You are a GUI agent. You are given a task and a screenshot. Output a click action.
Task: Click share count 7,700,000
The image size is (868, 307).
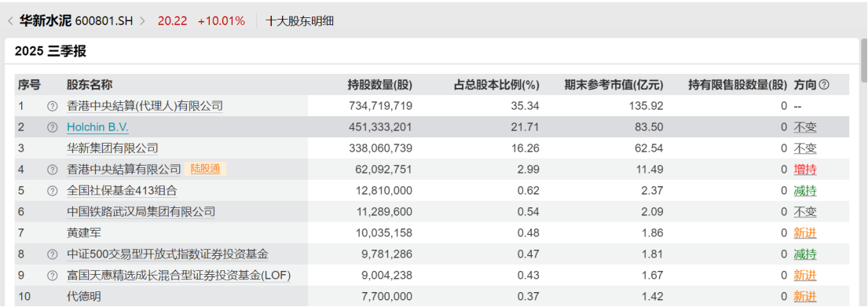pos(387,297)
